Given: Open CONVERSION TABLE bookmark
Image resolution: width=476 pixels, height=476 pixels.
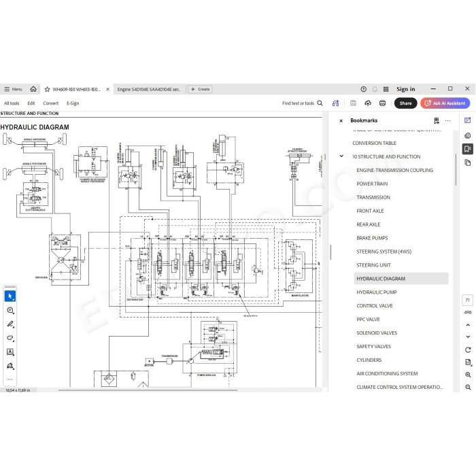Looking at the screenshot, I should [x=374, y=143].
